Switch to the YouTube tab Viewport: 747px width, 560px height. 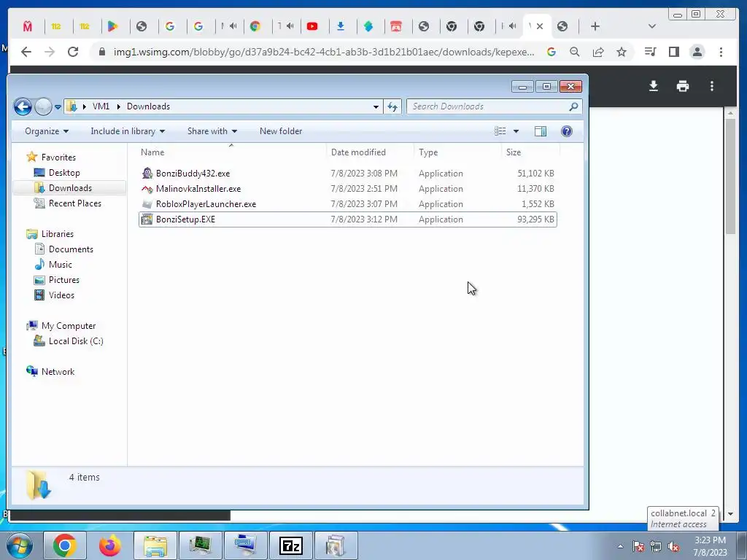click(312, 26)
